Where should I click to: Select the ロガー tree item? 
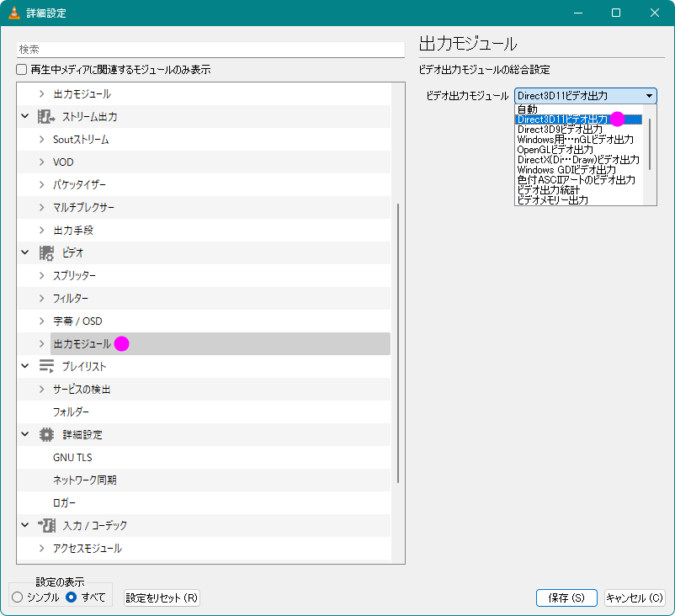64,502
